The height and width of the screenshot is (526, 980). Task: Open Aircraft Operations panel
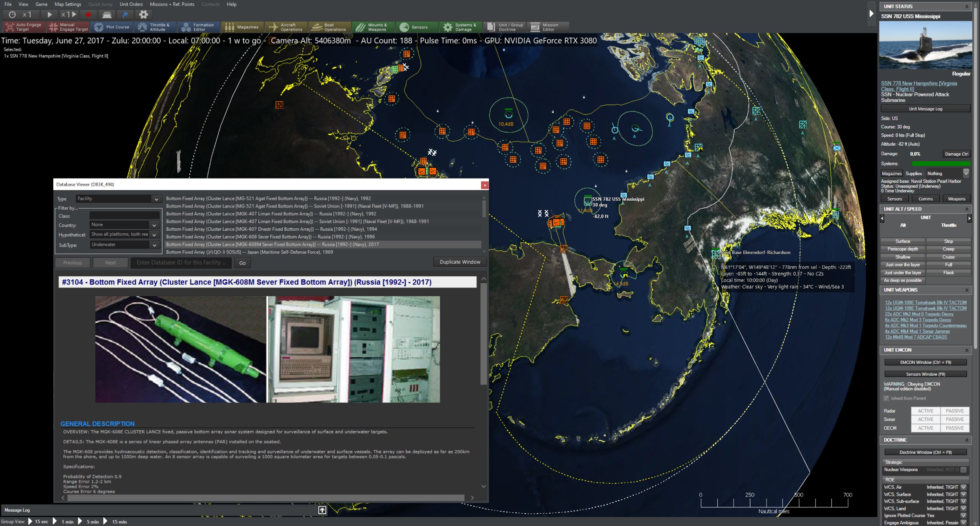(286, 27)
